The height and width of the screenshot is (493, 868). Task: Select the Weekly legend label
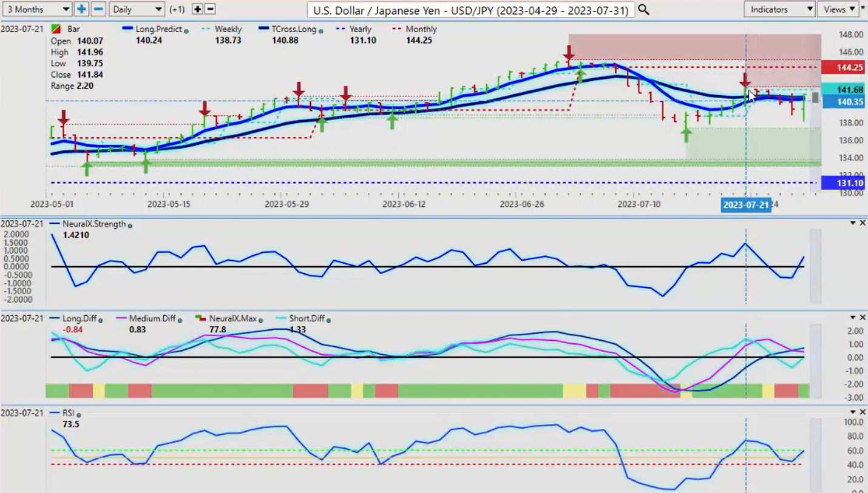click(228, 29)
